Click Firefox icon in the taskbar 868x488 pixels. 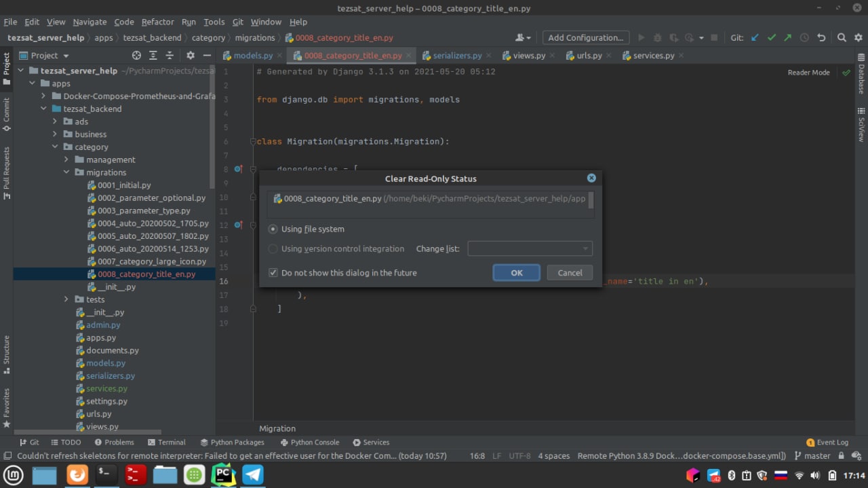pos(77,475)
